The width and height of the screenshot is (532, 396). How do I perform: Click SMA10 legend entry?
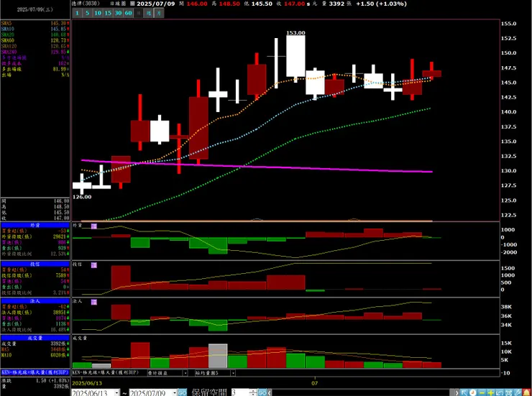click(x=7, y=29)
